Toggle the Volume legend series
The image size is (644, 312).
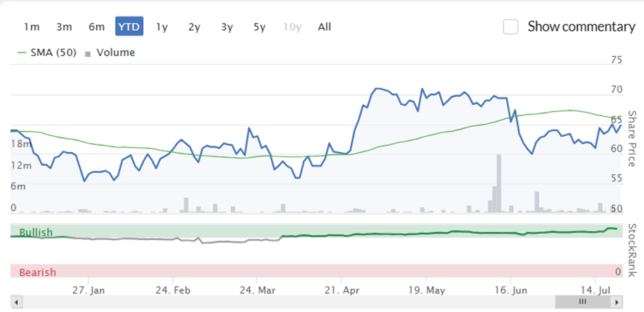click(x=110, y=53)
